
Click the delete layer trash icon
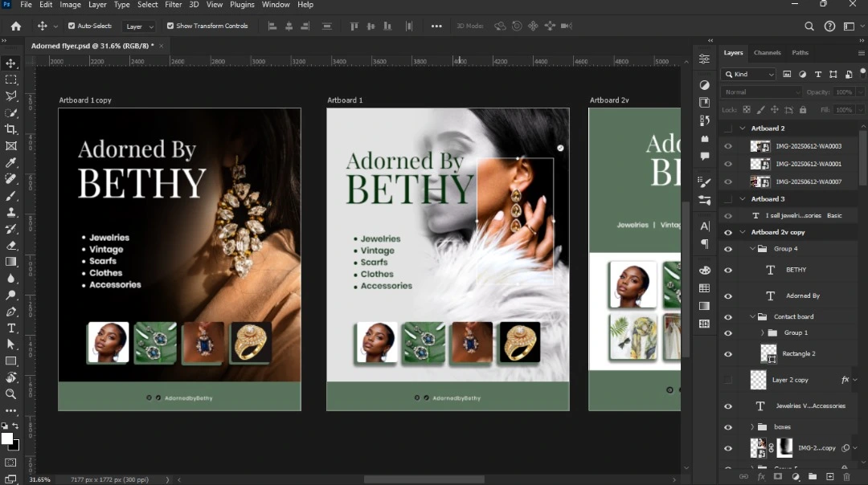[846, 477]
